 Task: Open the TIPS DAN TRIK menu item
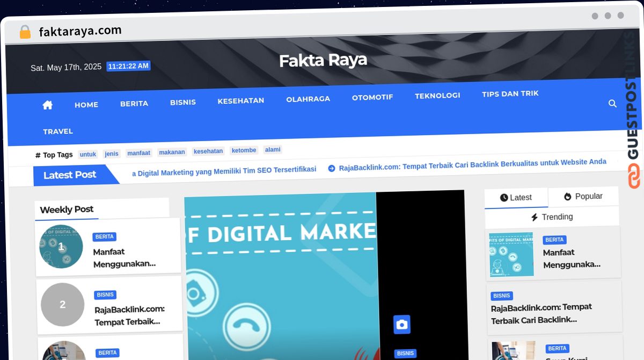click(510, 93)
